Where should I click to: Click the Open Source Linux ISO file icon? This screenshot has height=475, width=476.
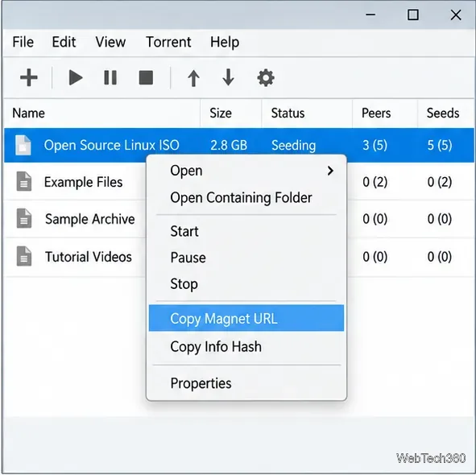click(23, 145)
